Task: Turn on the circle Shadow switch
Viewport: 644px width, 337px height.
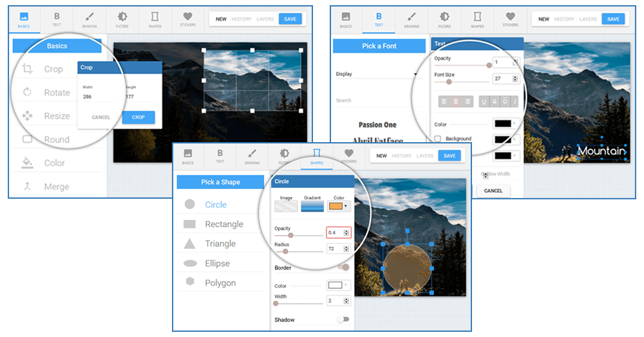Action: 343,320
